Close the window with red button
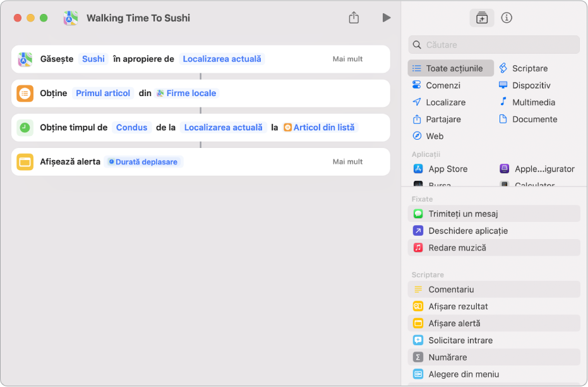588x387 pixels. click(18, 18)
